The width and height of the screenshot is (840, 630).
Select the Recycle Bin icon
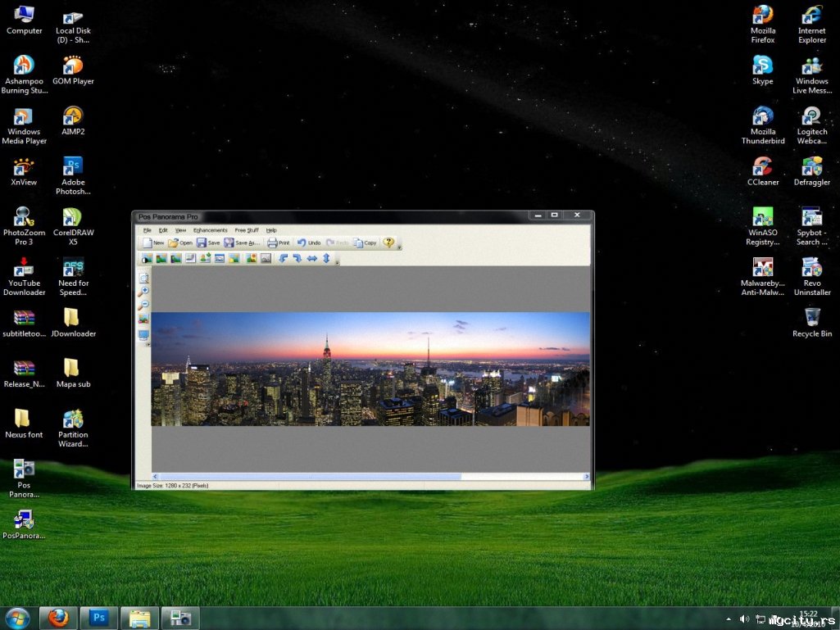(x=812, y=323)
